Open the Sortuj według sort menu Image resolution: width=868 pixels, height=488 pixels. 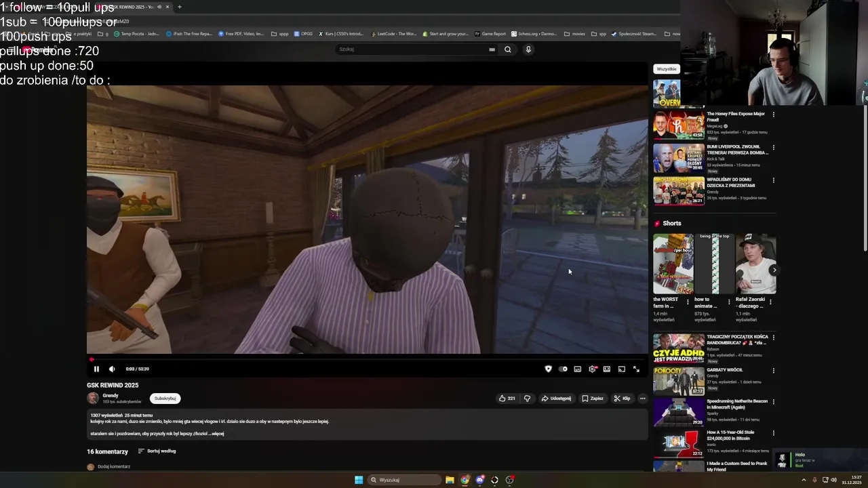point(157,451)
